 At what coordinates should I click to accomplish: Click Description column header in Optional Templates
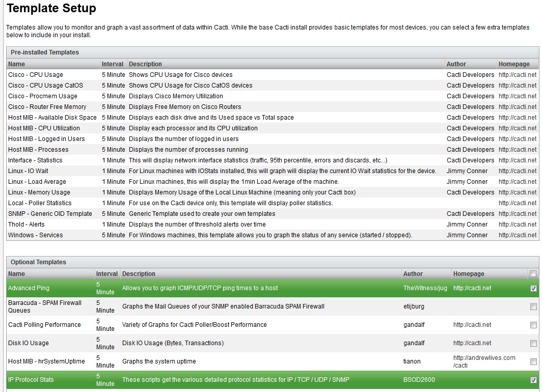click(x=139, y=274)
